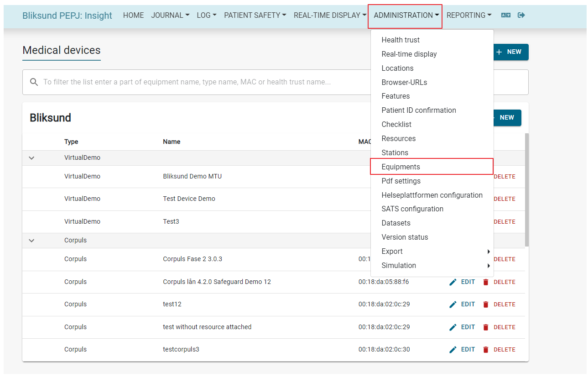Open the JOURNAL dropdown menu
Screen dimensions: 588x378
(170, 15)
